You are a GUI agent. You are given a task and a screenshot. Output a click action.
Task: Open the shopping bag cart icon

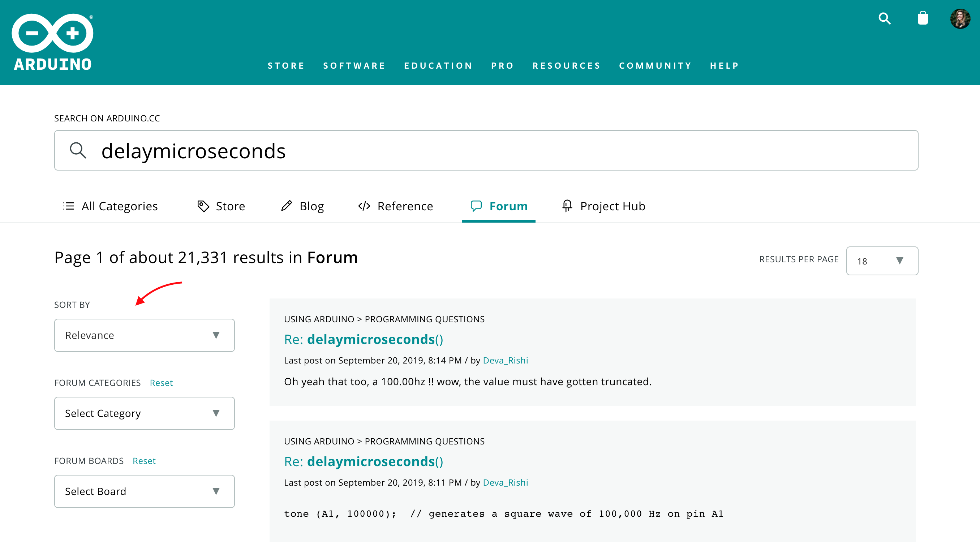pyautogui.click(x=923, y=18)
